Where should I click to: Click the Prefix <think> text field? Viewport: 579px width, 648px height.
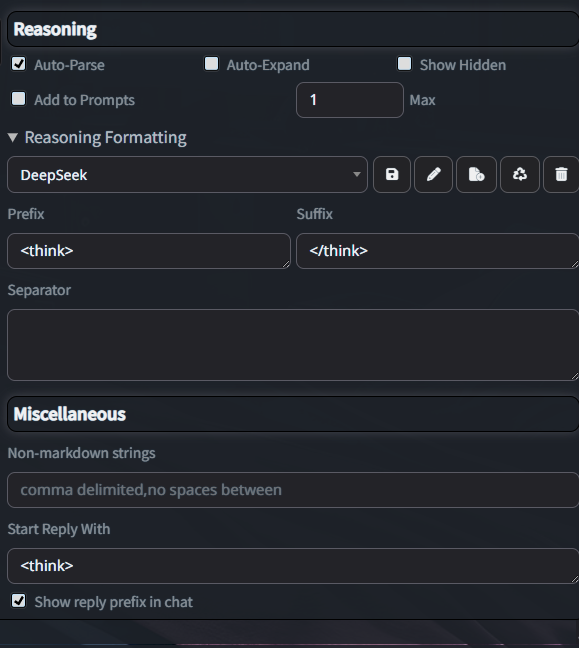coord(149,251)
